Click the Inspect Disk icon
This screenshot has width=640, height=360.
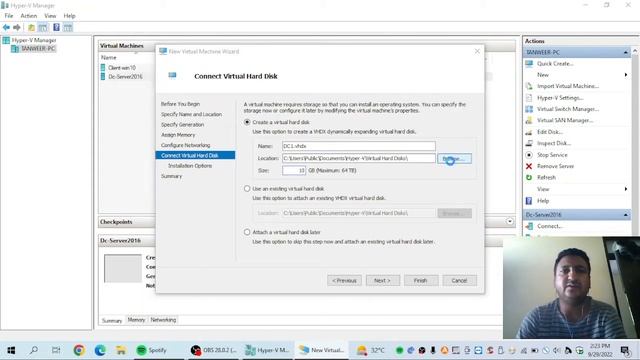pos(529,143)
